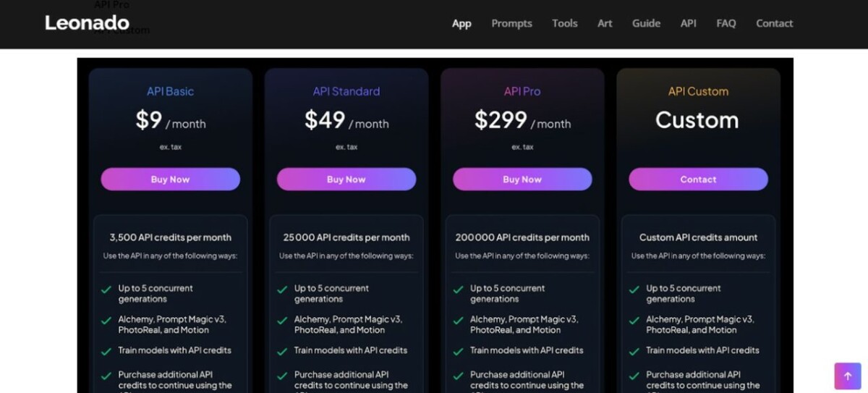Click the checkmark beside API Basic Purchase additional credits

[x=106, y=376]
